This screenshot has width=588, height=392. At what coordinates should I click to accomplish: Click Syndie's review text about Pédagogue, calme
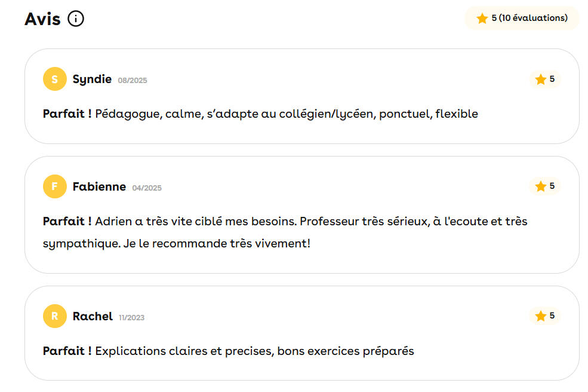[x=286, y=114]
